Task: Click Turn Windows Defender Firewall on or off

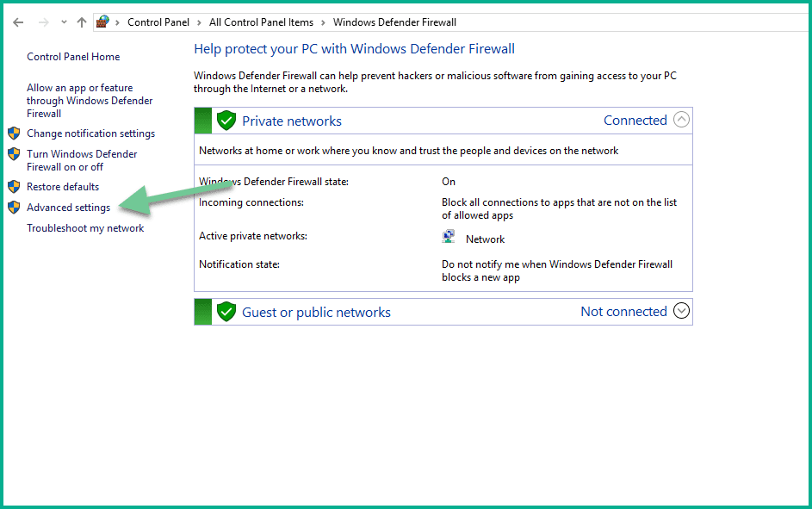Action: (82, 160)
